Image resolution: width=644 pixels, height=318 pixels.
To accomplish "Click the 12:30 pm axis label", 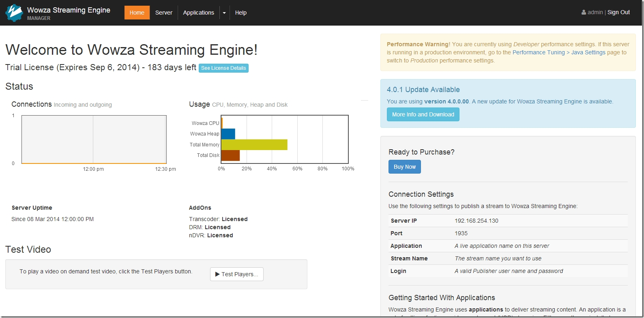I will tap(165, 169).
